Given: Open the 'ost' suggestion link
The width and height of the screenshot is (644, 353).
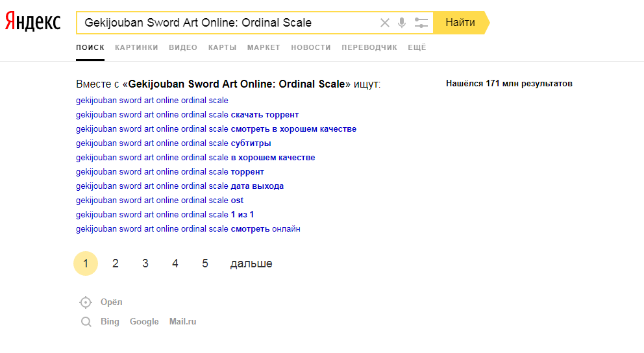Looking at the screenshot, I should coord(160,201).
